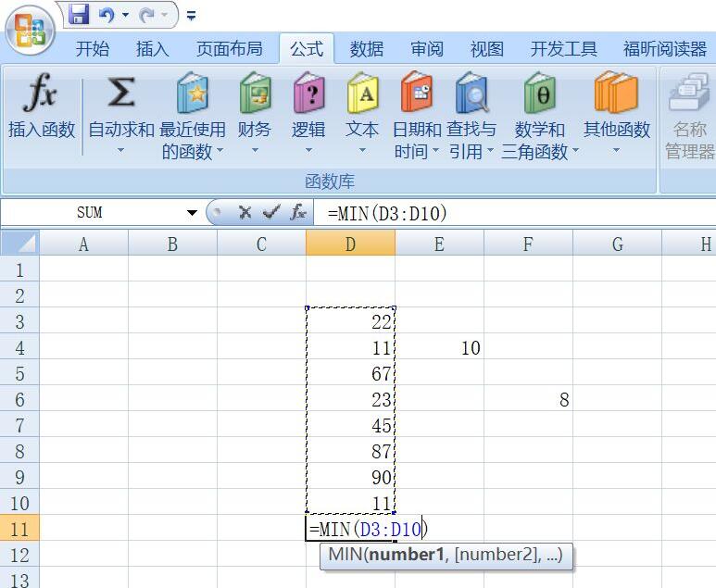Open More Functions (其他函数) menu
The height and width of the screenshot is (588, 716).
617,106
